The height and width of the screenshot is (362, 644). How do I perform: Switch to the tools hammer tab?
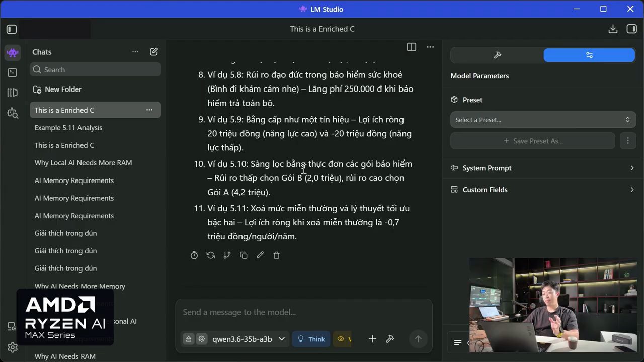click(x=497, y=55)
